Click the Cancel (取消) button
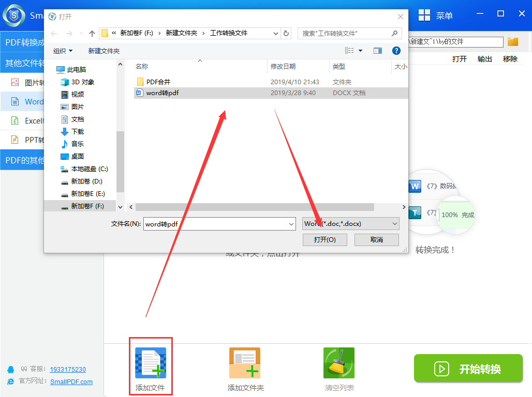 pyautogui.click(x=376, y=240)
